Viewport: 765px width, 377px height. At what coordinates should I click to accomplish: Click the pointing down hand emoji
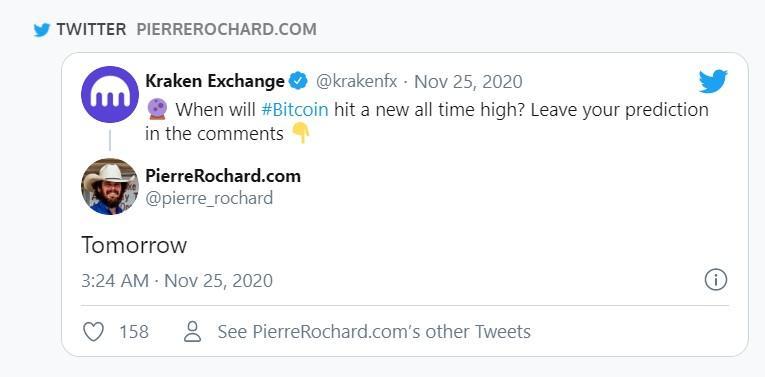[301, 133]
